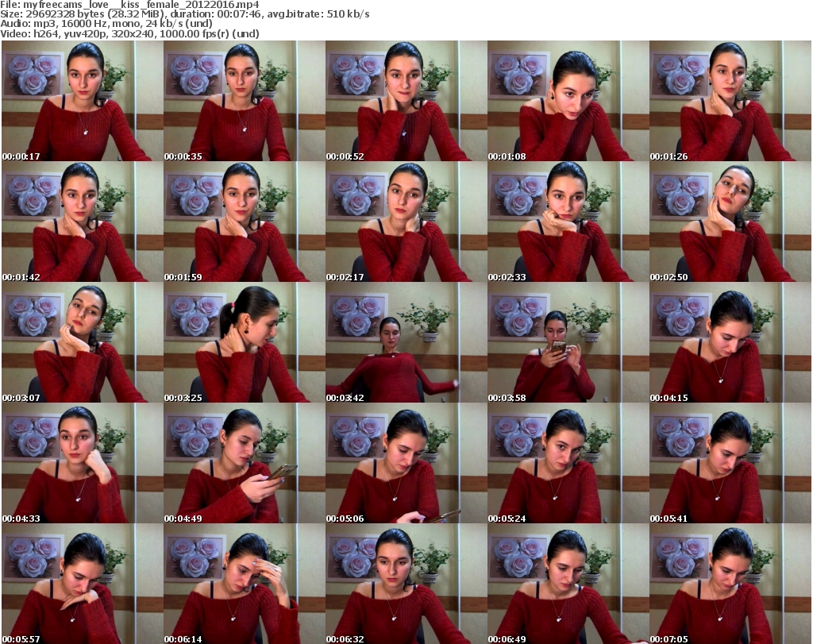Image resolution: width=813 pixels, height=644 pixels.
Task: Choose the frame timestamped 00:04:33
Action: click(x=83, y=464)
